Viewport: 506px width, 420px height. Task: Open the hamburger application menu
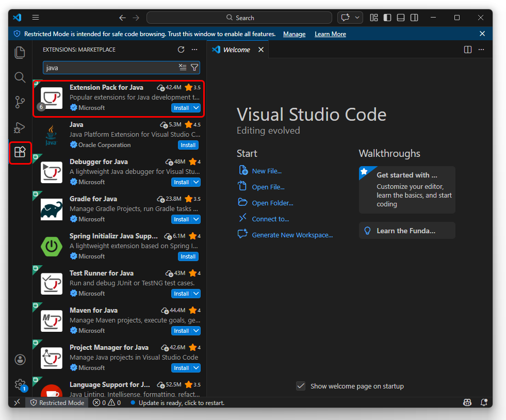36,18
